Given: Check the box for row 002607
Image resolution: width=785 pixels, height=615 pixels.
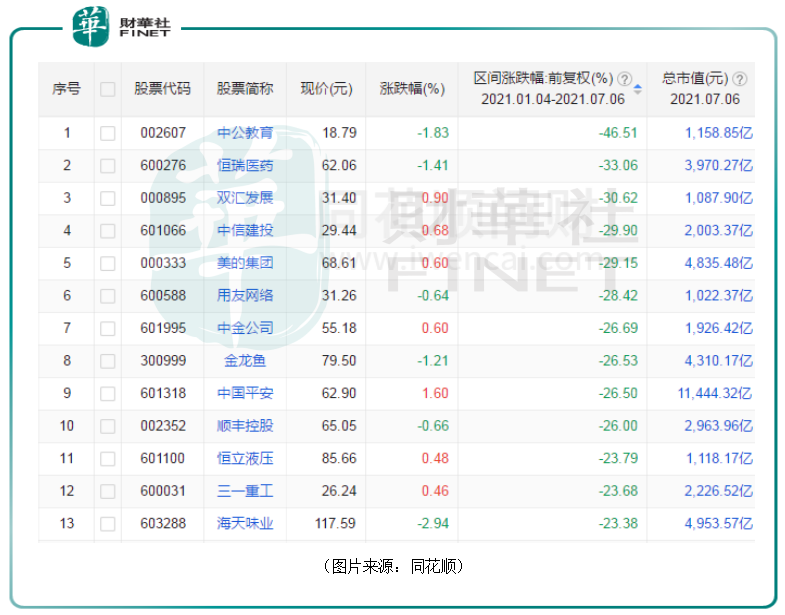Looking at the screenshot, I should tap(107, 133).
